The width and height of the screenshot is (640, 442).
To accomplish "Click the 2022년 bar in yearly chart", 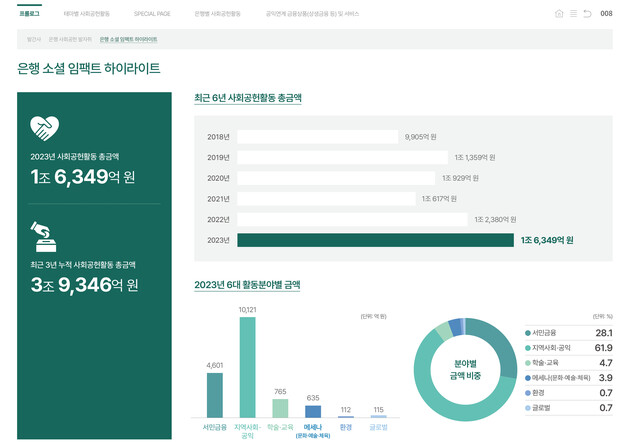I will [x=353, y=220].
